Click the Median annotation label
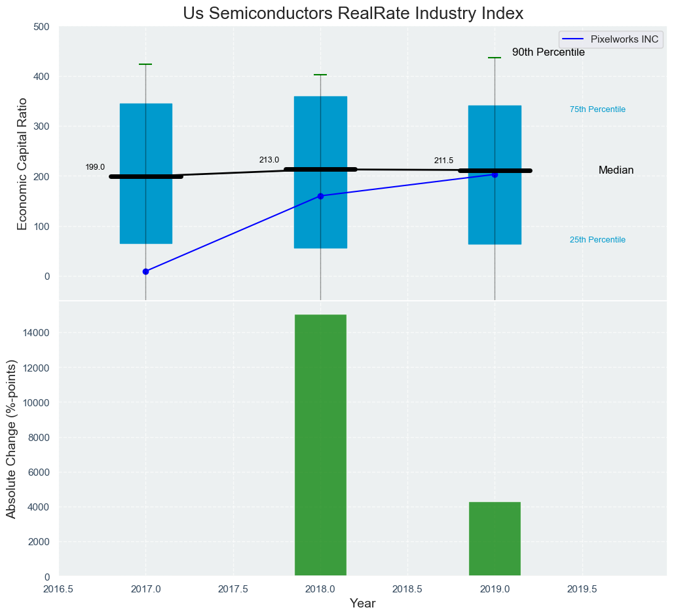The height and width of the screenshot is (616, 674). 616,170
